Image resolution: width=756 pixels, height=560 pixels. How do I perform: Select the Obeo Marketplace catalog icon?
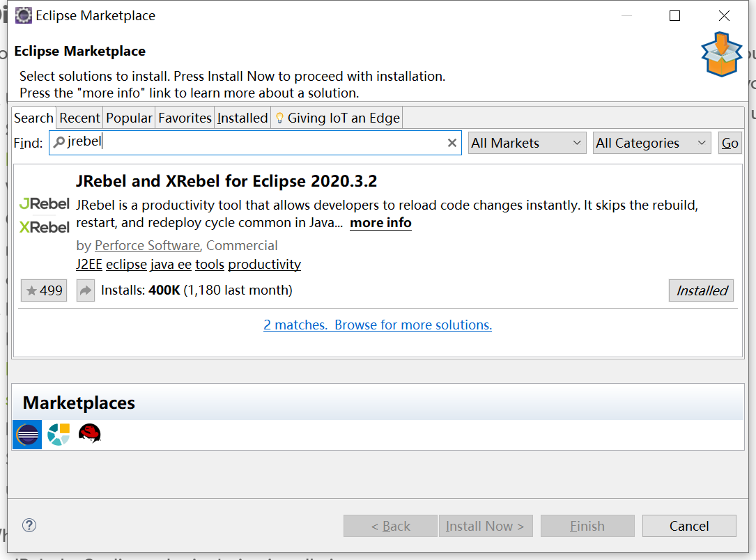(59, 434)
